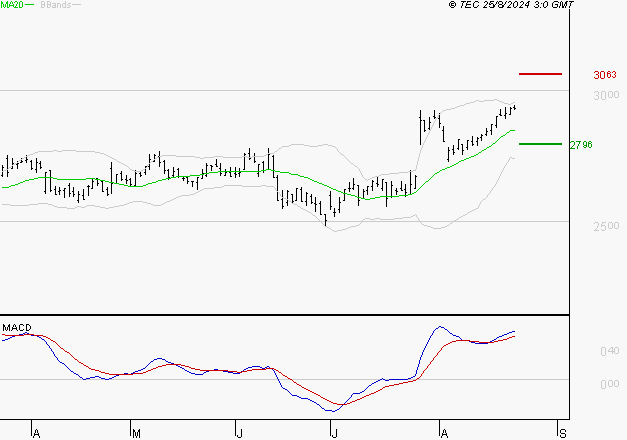Click the M month label on time axis
Image resolution: width=627 pixels, height=440 pixels.
click(x=136, y=434)
